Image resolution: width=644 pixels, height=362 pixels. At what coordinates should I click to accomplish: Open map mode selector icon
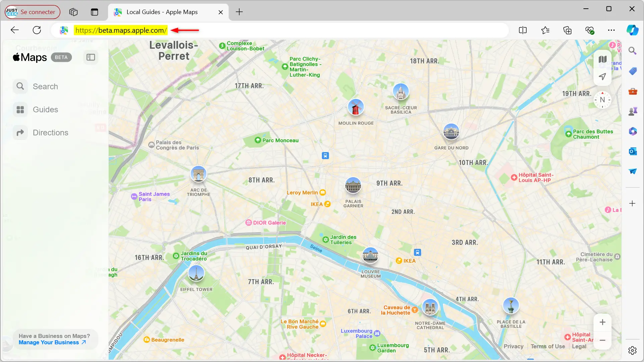coord(603,59)
